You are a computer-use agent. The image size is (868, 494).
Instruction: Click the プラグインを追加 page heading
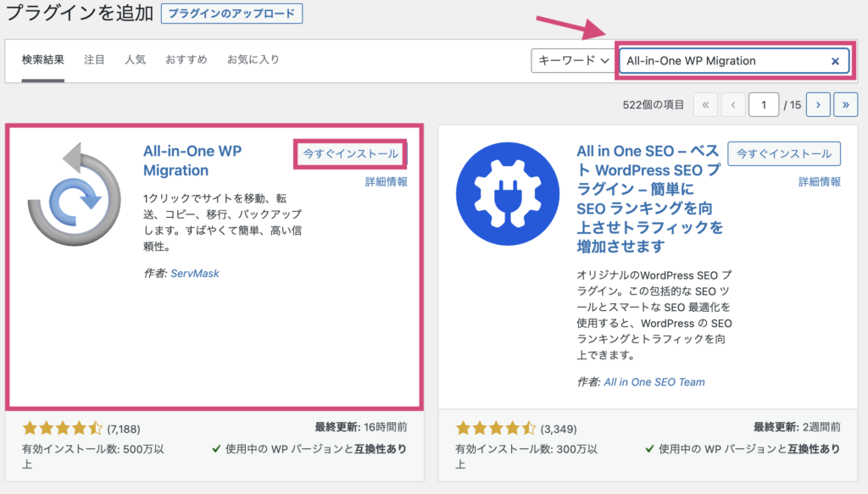79,14
